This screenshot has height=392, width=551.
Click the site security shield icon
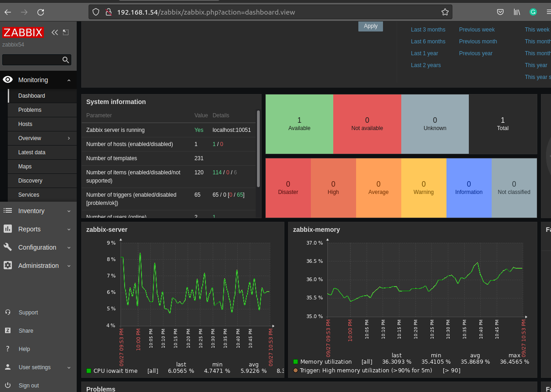point(96,12)
